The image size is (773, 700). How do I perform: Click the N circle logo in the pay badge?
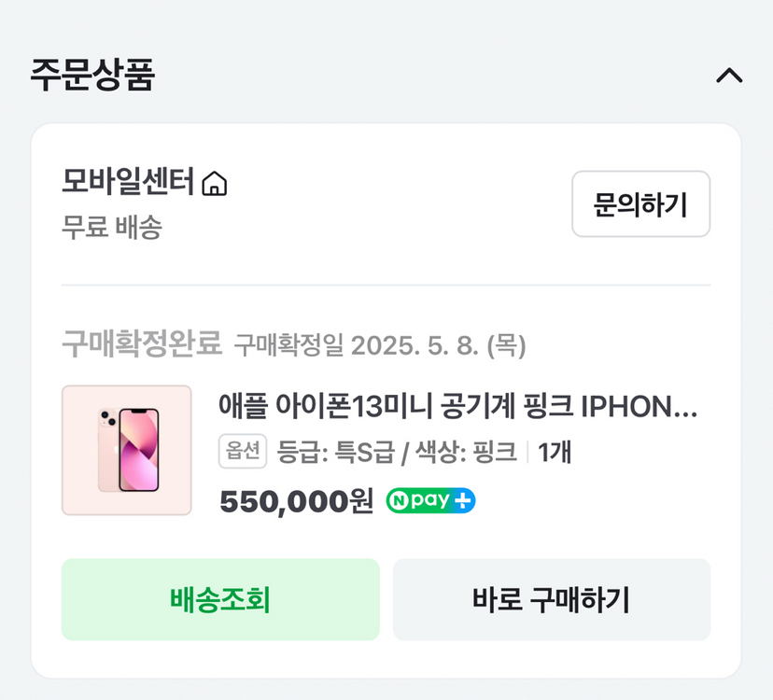400,499
